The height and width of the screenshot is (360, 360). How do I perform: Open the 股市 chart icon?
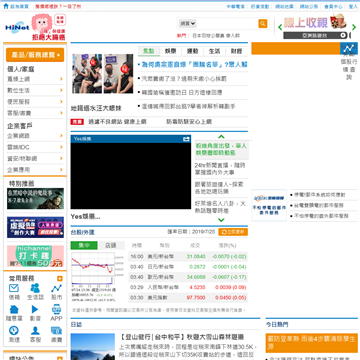56,288
